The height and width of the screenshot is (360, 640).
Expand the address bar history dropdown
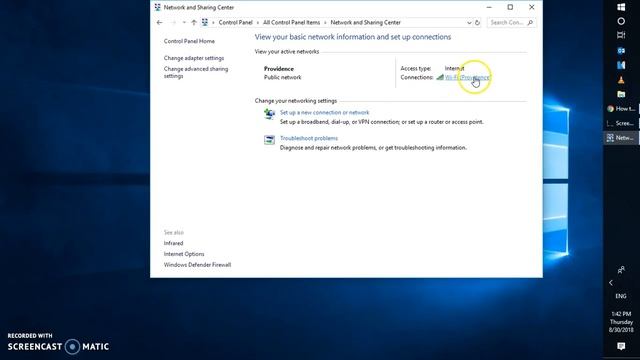click(x=469, y=22)
